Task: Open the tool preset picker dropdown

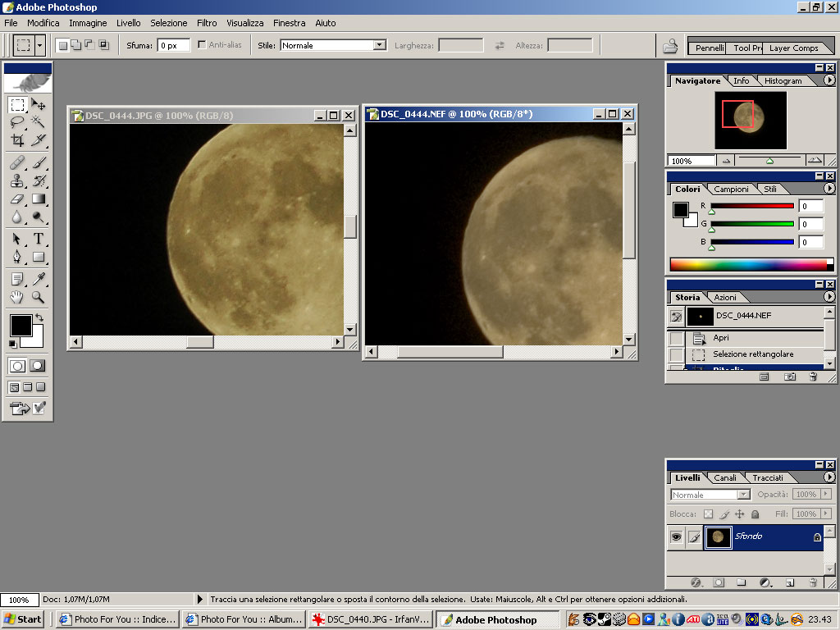Action: pos(40,45)
